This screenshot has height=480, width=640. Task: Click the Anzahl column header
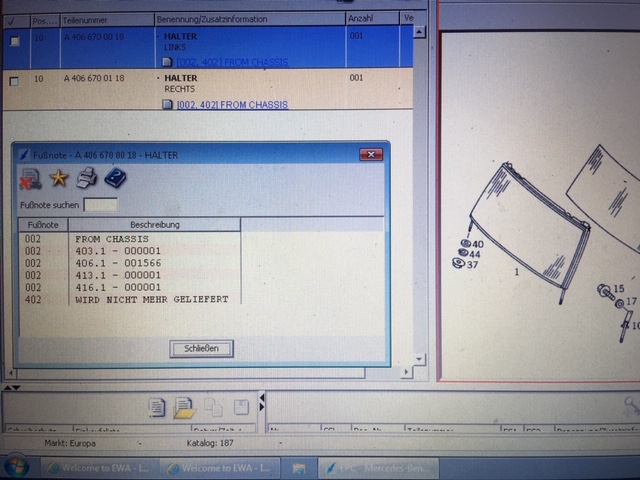372,18
